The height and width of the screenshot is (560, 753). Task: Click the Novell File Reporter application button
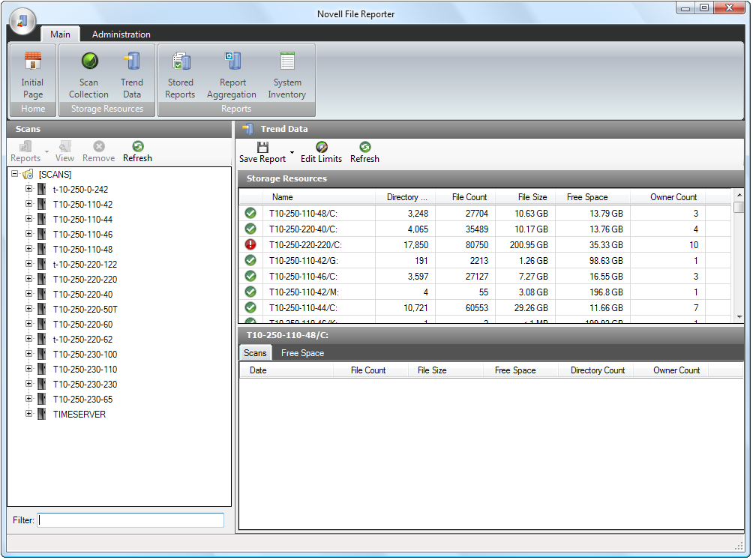point(23,21)
